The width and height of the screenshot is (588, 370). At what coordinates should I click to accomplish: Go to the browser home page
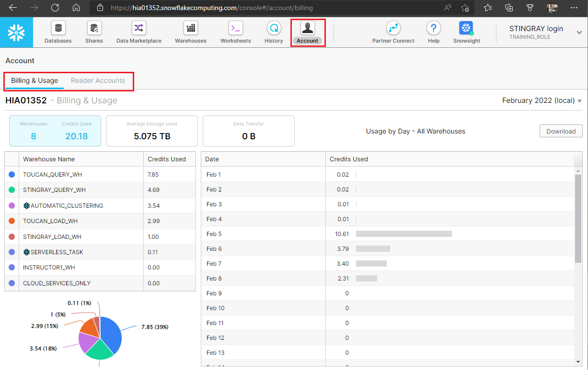pyautogui.click(x=76, y=8)
